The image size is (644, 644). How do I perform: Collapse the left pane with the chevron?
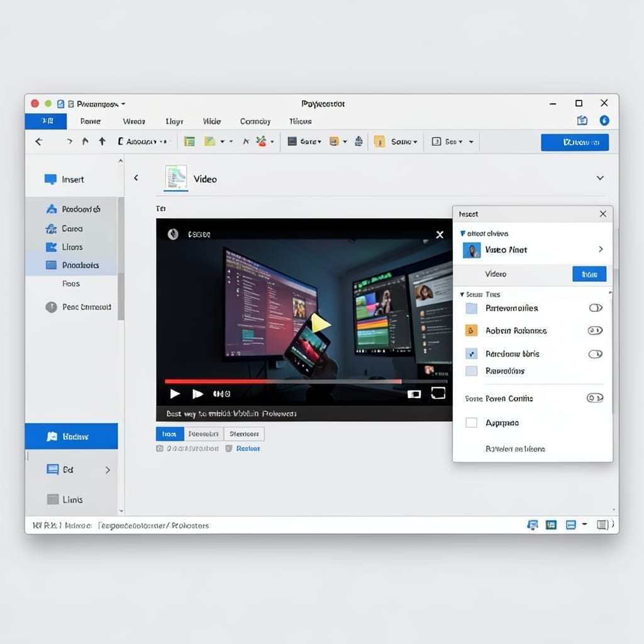[x=136, y=178]
